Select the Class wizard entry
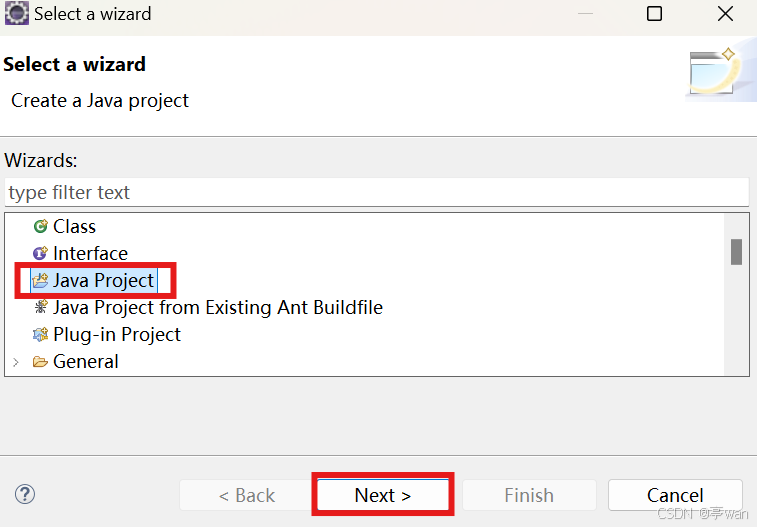 74,226
